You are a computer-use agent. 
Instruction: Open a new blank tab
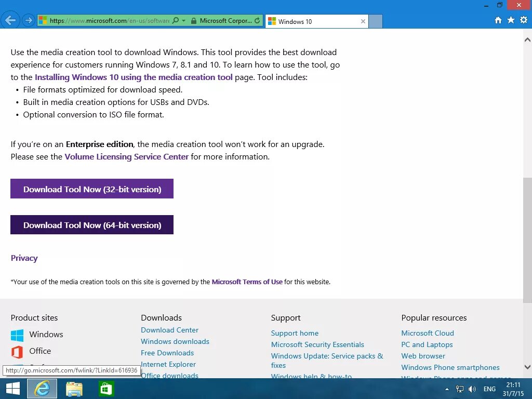(x=376, y=21)
